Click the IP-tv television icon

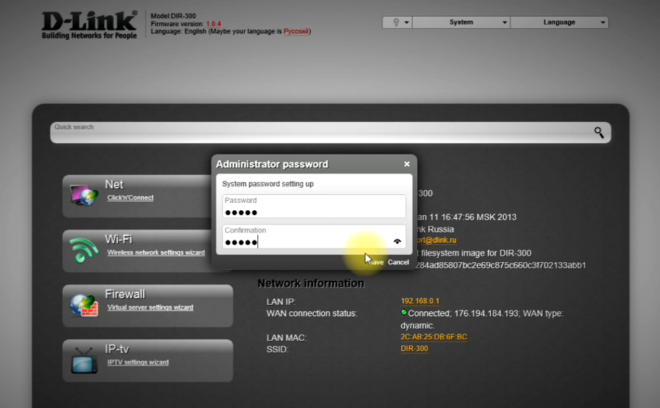[x=82, y=360]
